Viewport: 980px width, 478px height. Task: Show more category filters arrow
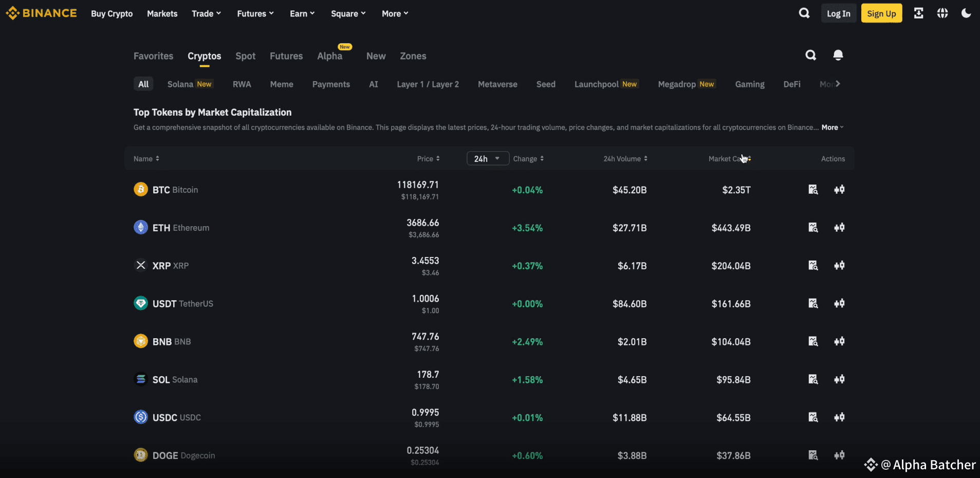coord(838,84)
